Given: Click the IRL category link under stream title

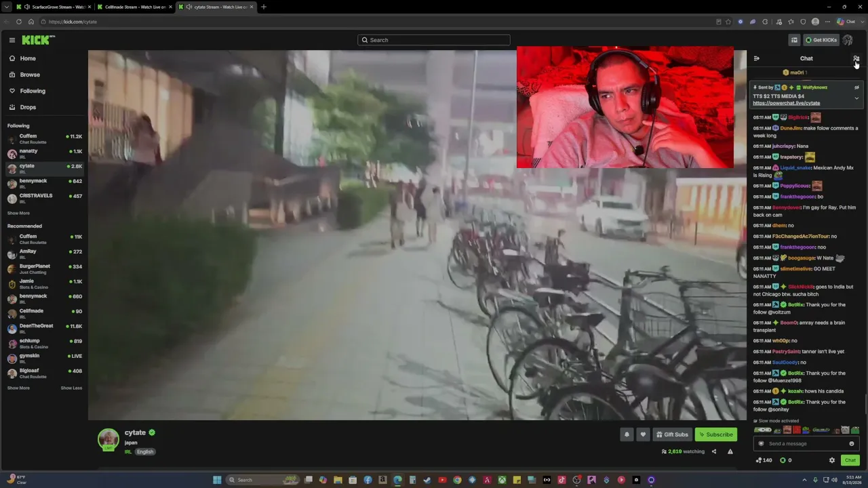Looking at the screenshot, I should click(127, 451).
